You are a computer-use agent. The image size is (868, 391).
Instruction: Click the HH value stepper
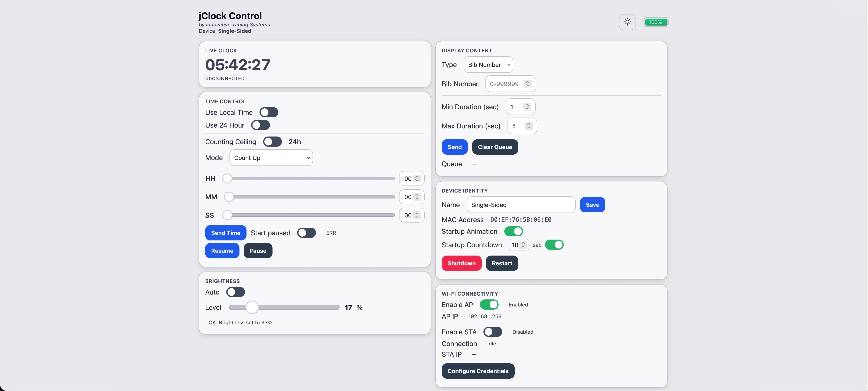[x=417, y=178]
